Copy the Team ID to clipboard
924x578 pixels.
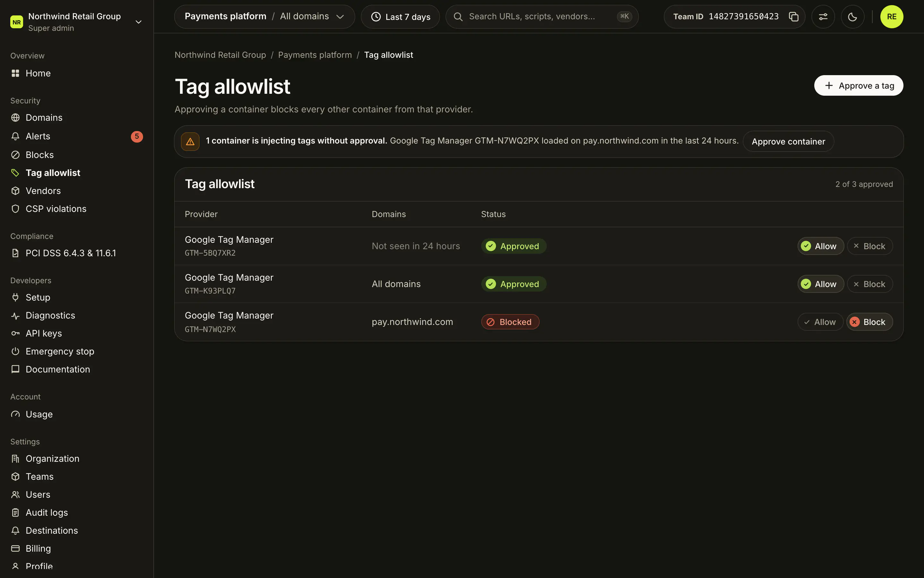point(793,17)
